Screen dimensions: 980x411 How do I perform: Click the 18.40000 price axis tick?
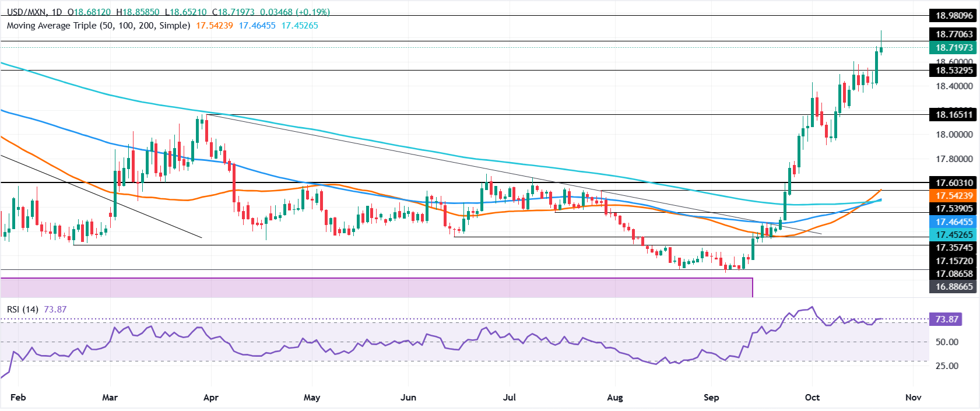coord(954,86)
